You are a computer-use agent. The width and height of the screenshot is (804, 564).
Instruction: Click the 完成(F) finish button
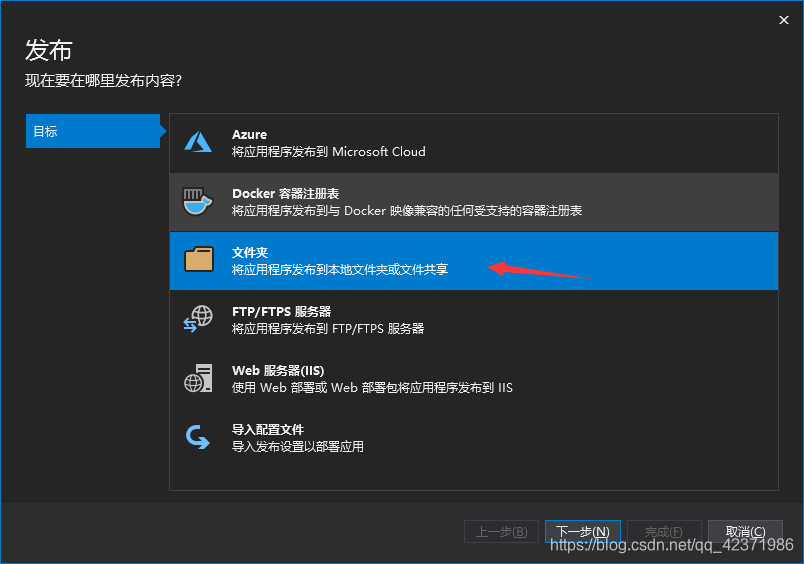click(664, 532)
